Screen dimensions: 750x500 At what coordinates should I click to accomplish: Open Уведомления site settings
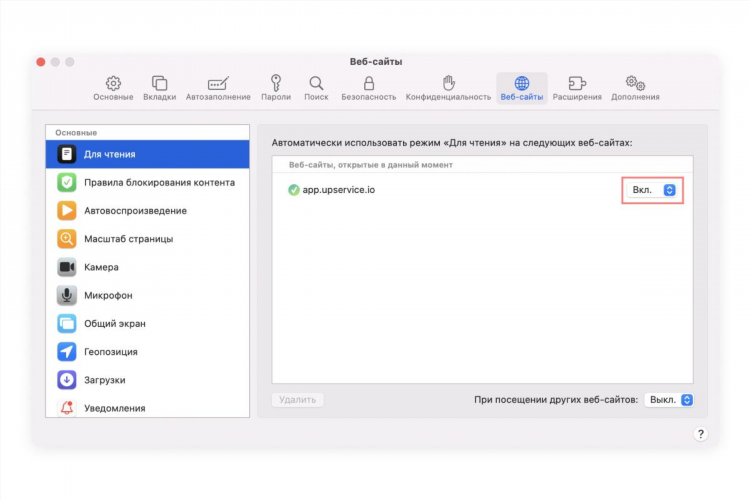[x=147, y=407]
